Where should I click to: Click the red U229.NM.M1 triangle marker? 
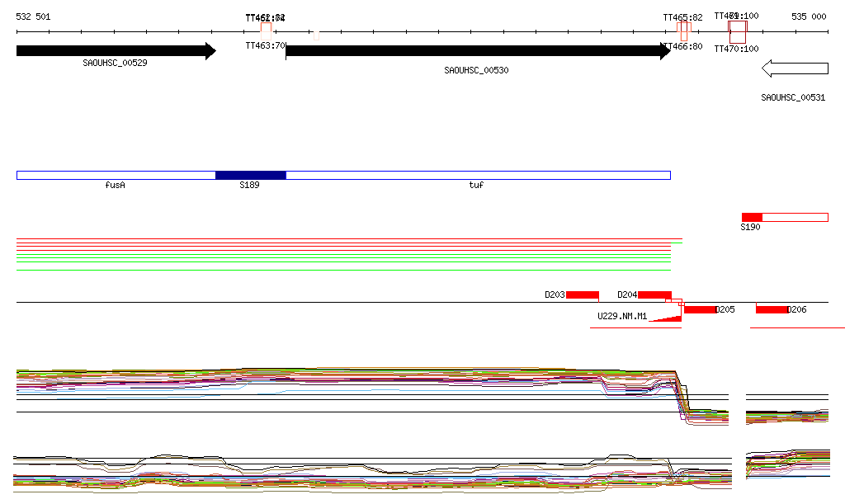[669, 318]
